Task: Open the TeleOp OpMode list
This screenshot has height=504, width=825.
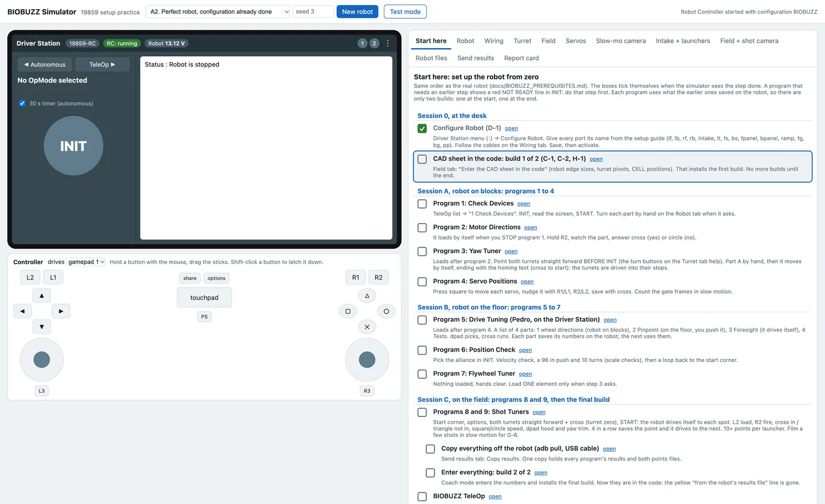Action: point(102,65)
